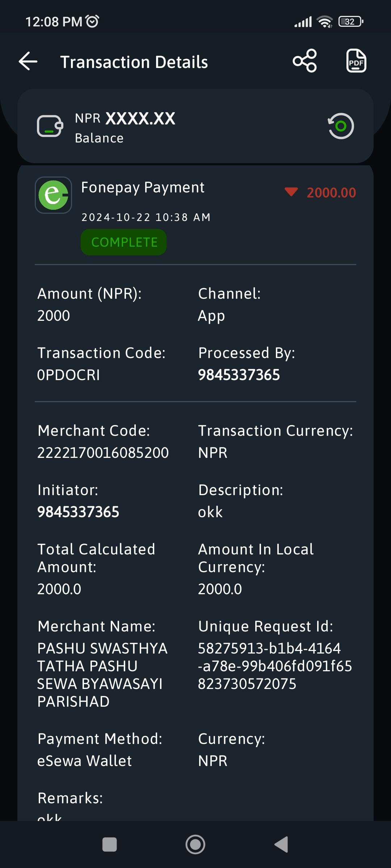The width and height of the screenshot is (391, 868).
Task: Tap the merchant code 2222170016085200
Action: click(103, 453)
